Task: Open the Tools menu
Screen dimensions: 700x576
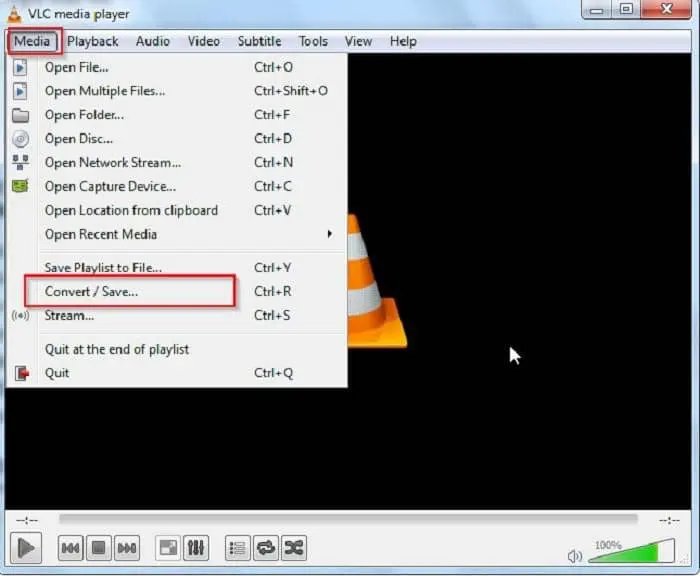Action: point(313,41)
